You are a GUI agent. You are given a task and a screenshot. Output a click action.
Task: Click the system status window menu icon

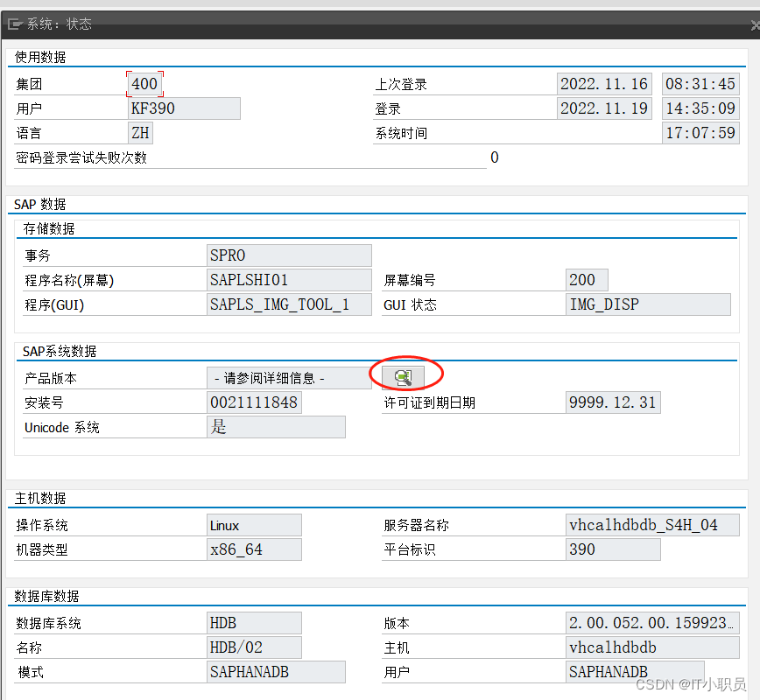tap(15, 24)
